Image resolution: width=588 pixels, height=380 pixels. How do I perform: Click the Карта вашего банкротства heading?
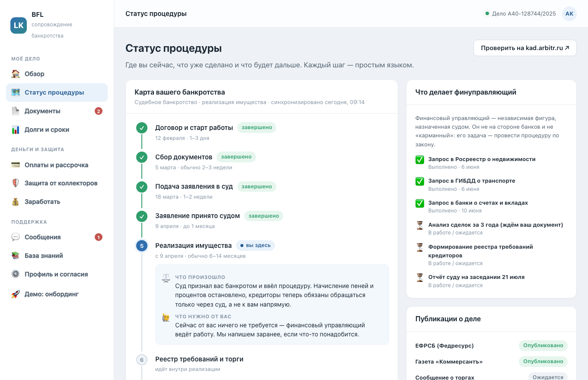coord(179,92)
